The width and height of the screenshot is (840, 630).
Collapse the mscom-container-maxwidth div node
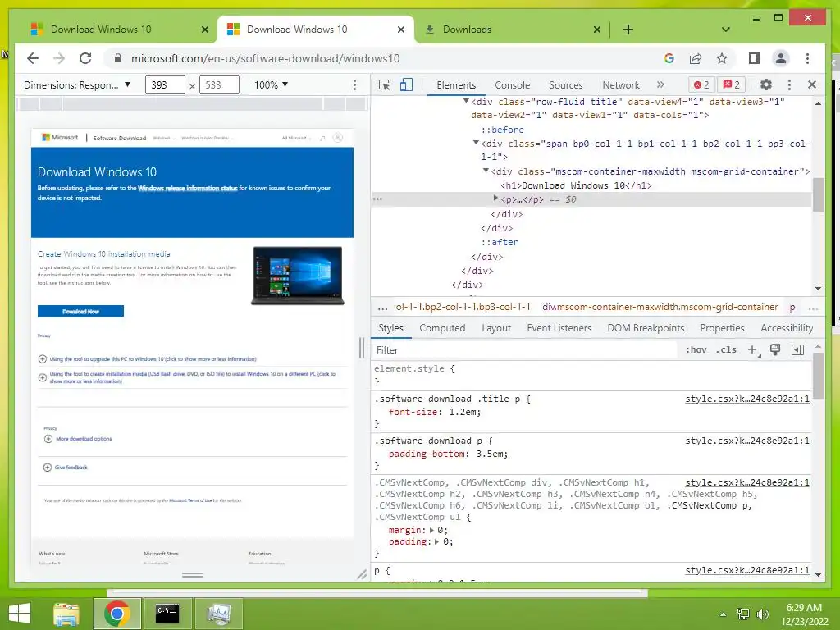click(486, 171)
